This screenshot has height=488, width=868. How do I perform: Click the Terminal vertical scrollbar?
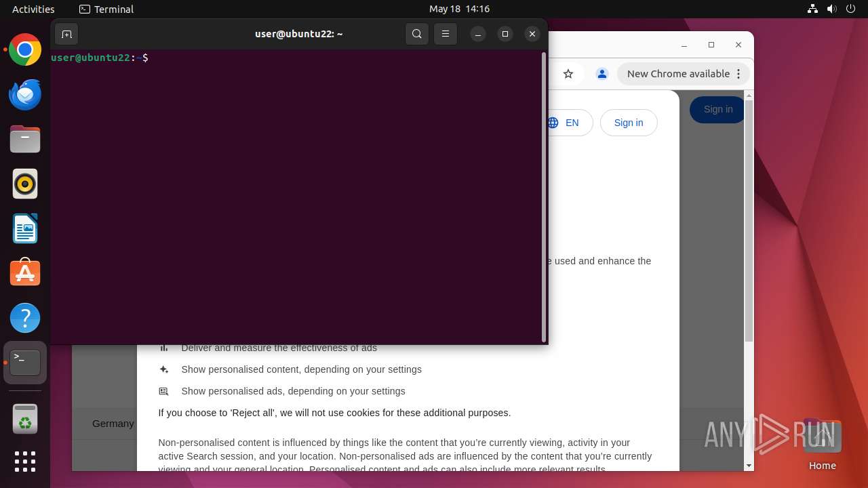[x=544, y=197]
